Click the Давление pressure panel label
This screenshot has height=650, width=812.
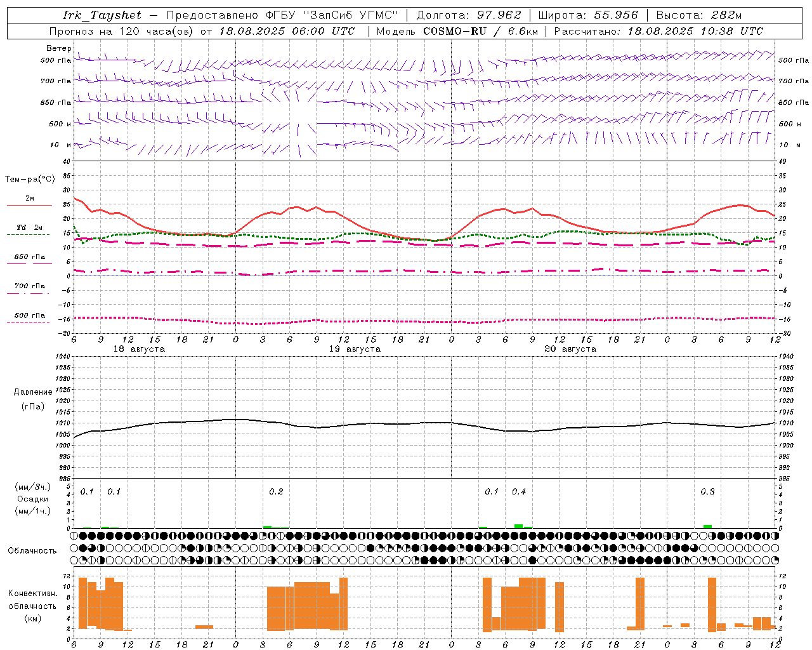click(x=33, y=392)
